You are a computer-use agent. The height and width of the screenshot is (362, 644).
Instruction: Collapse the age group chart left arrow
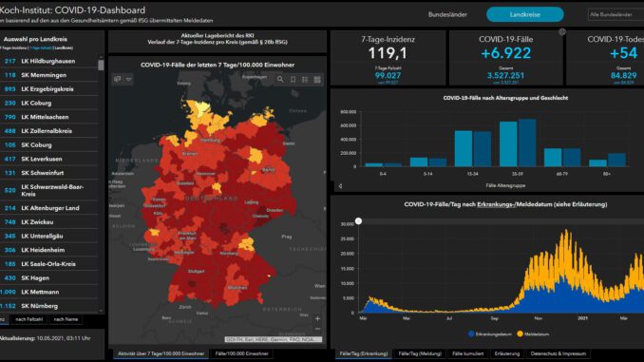(340, 186)
